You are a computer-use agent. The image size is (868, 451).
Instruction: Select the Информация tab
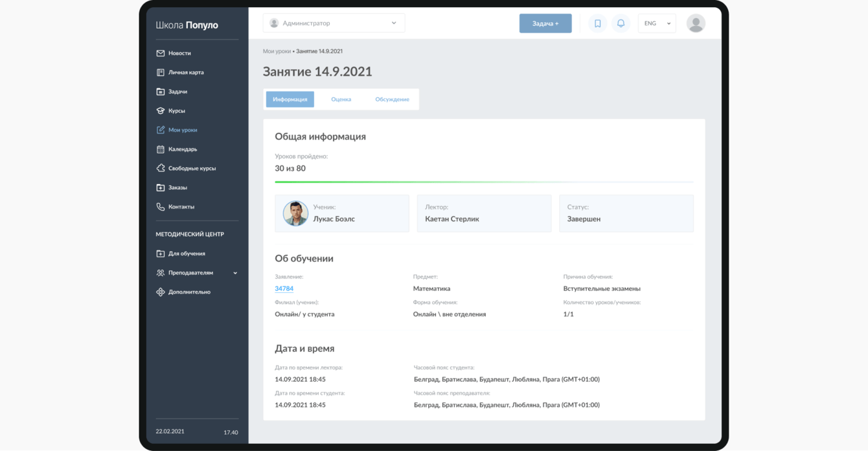[x=290, y=99]
